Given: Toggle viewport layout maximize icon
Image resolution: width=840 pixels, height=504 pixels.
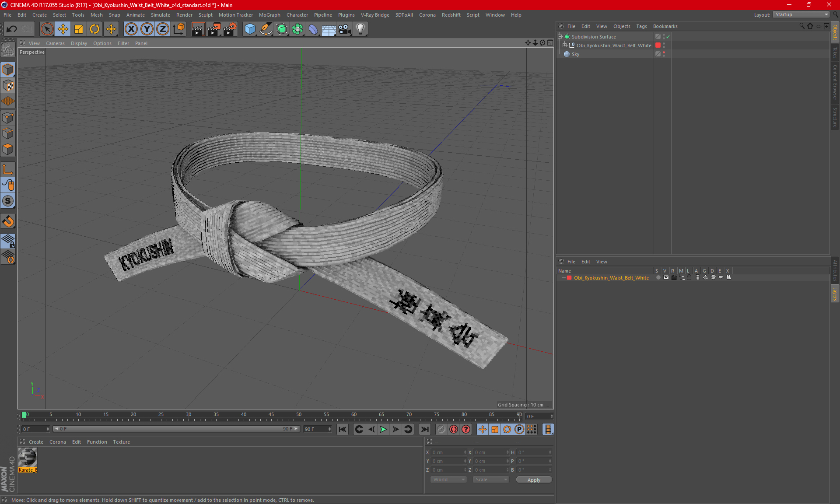Looking at the screenshot, I should (550, 43).
